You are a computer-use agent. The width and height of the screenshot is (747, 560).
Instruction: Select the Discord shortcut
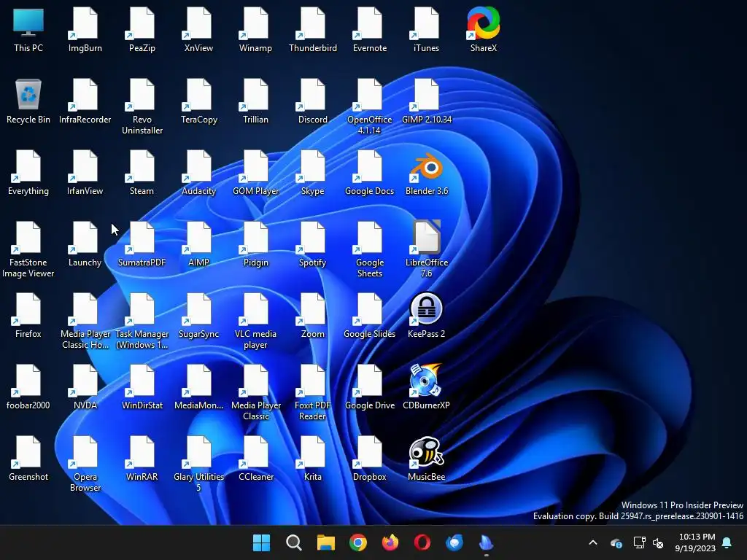[312, 101]
